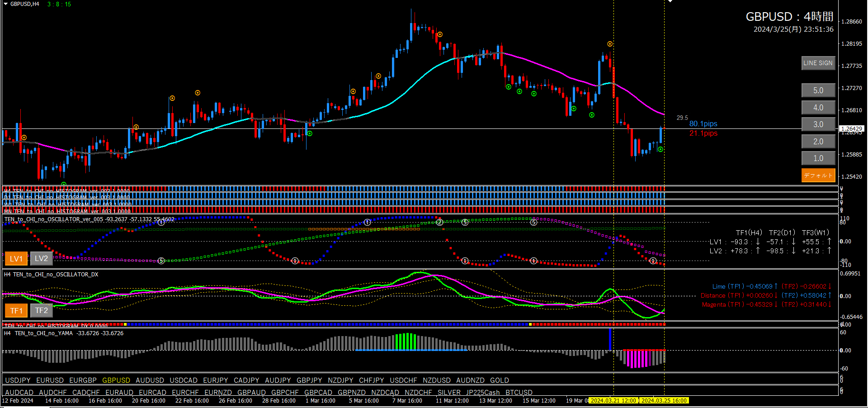Go to the NZDCAD chart

pyautogui.click(x=385, y=393)
